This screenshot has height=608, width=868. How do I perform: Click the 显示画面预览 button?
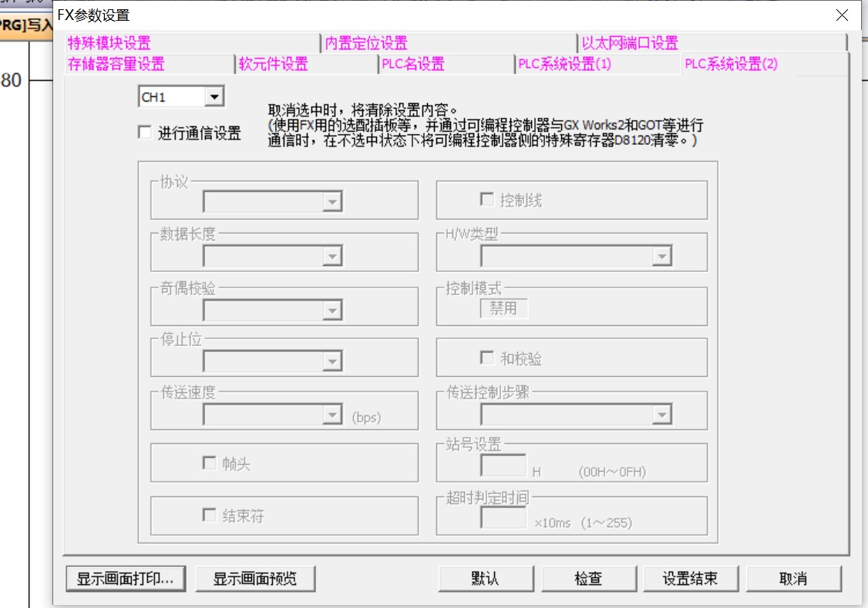255,579
